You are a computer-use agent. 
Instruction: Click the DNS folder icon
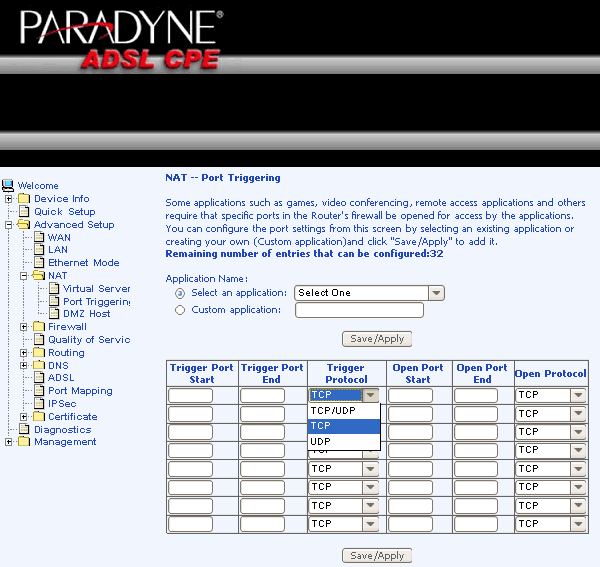tap(39, 365)
